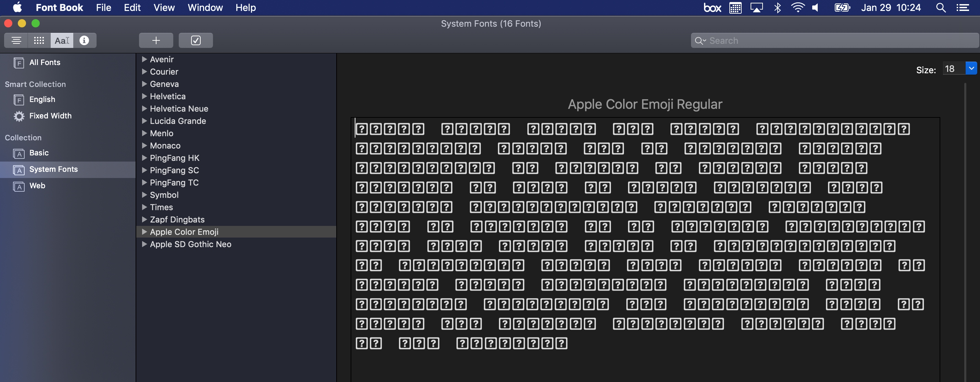Select custom text preview mode icon

coord(62,40)
